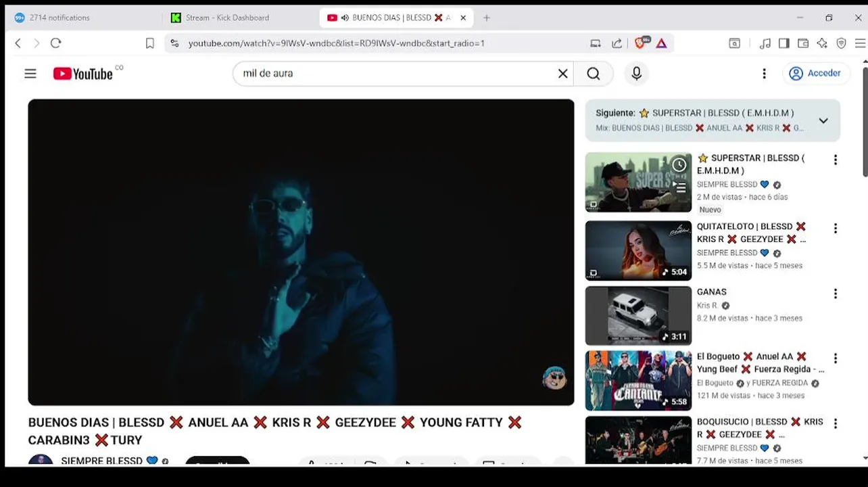The image size is (868, 487).
Task: Click the video player to pause
Action: click(301, 252)
